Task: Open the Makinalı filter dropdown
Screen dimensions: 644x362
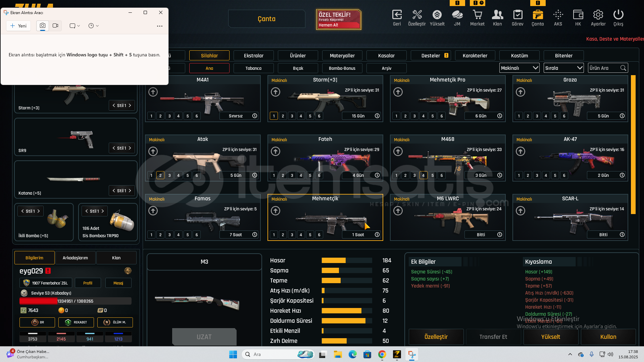Action: (x=519, y=68)
